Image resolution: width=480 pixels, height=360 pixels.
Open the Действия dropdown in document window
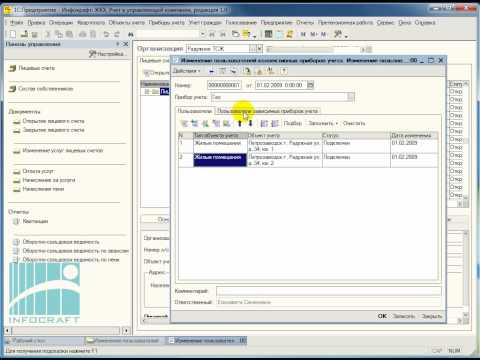pyautogui.click(x=186, y=71)
